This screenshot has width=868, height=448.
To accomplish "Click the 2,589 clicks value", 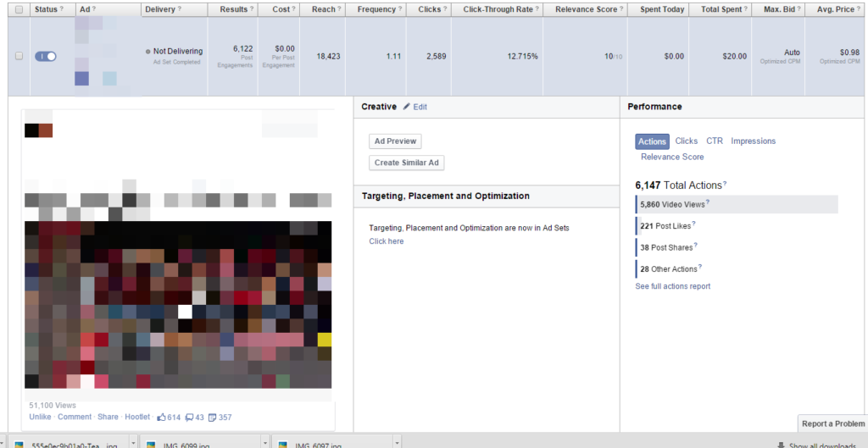I will pos(436,57).
